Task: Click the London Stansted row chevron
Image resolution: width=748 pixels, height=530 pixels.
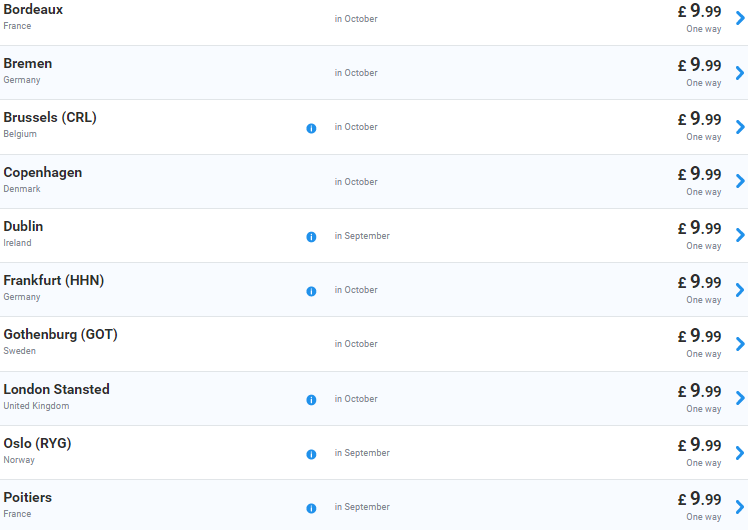Action: 740,398
